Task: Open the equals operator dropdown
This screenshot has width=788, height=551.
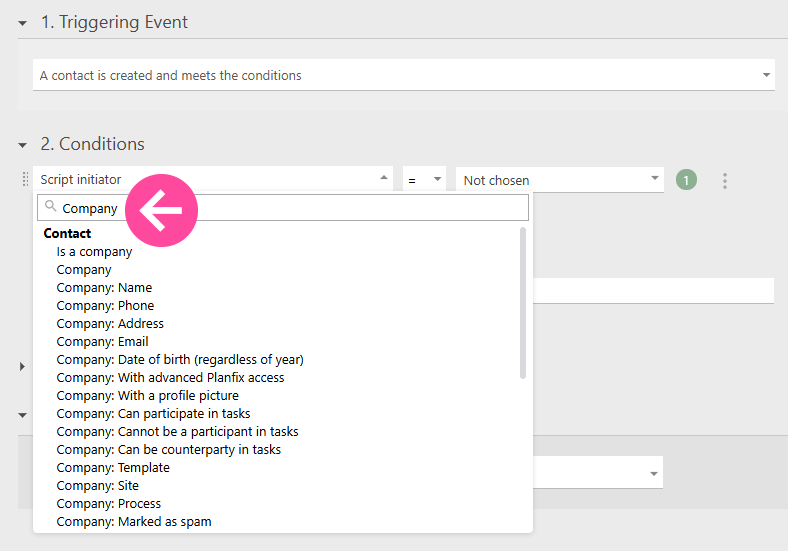Action: pyautogui.click(x=424, y=180)
